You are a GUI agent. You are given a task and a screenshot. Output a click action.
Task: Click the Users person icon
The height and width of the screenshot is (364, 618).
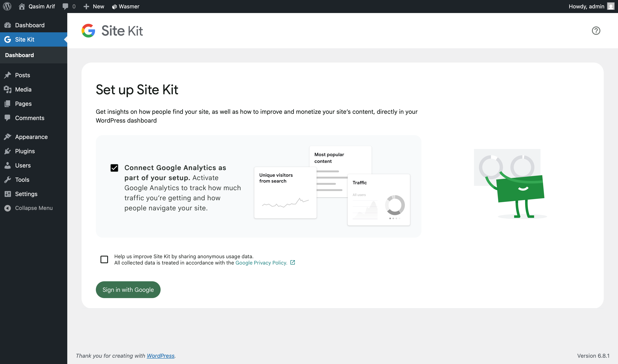(x=8, y=165)
